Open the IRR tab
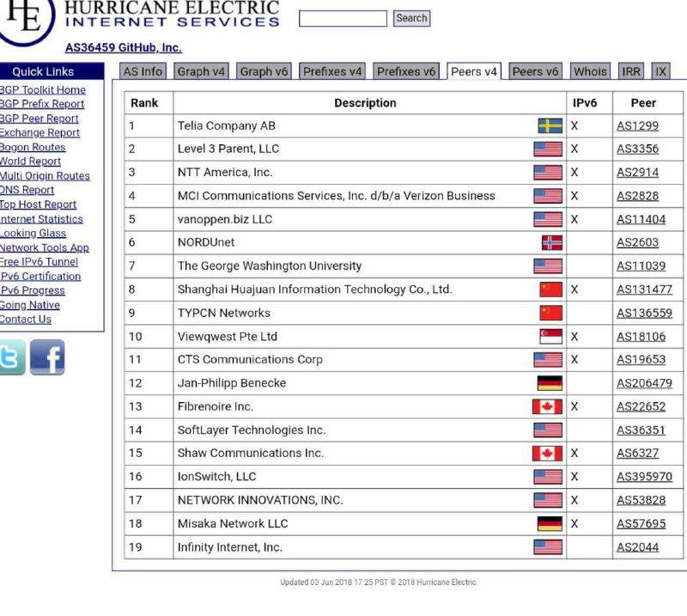The height and width of the screenshot is (616, 687). pos(631,71)
